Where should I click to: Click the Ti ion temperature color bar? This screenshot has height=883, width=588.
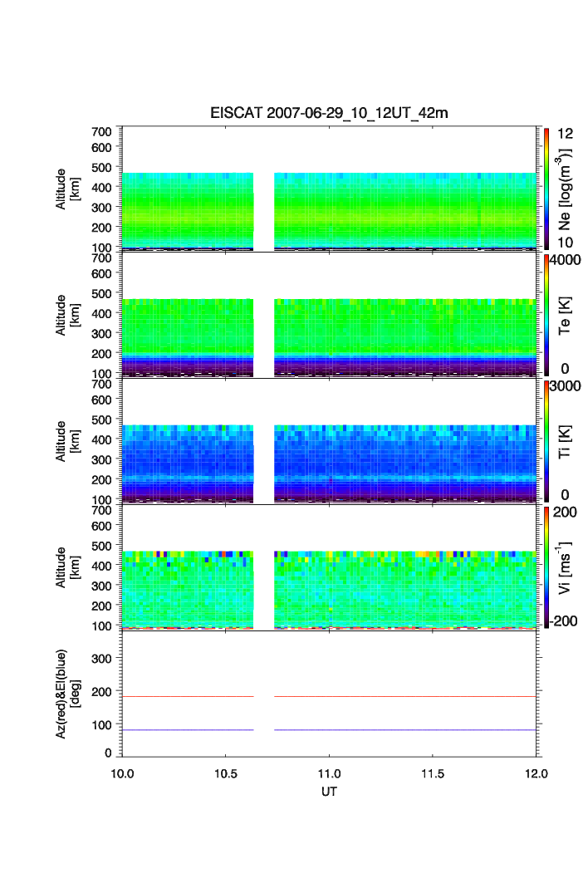(x=546, y=441)
